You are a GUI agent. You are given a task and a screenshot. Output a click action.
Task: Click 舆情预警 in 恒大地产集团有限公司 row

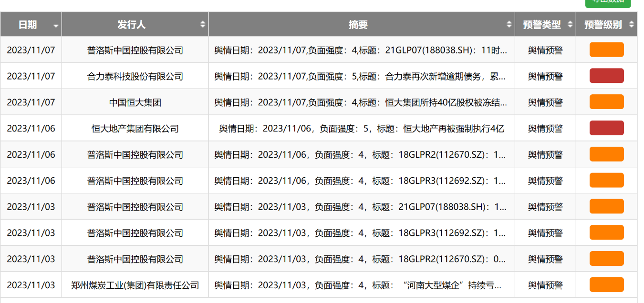pyautogui.click(x=545, y=129)
